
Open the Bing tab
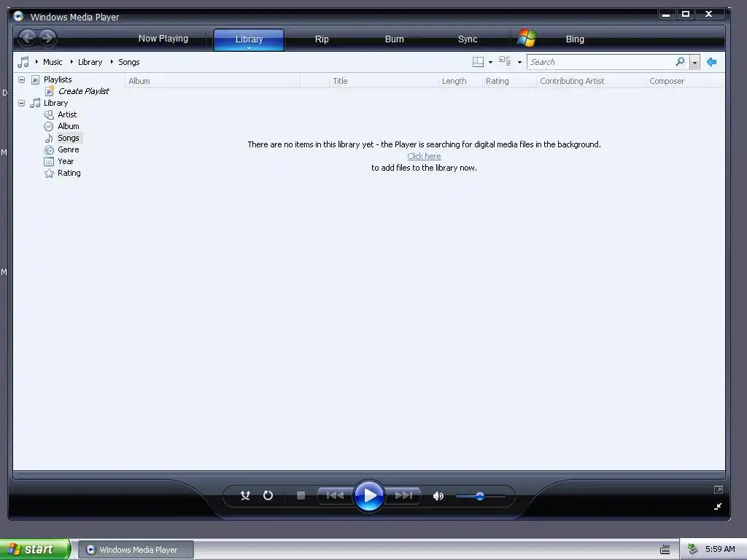[x=575, y=39]
